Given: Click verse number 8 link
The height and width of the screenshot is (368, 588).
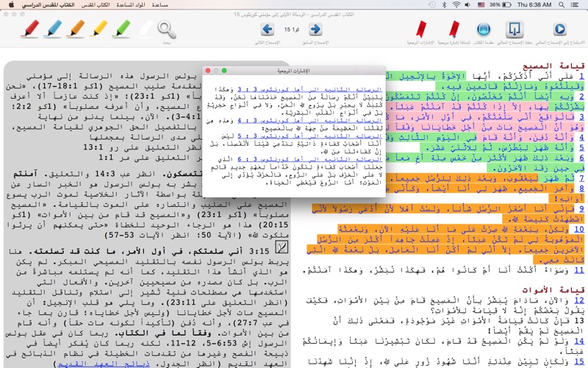Looking at the screenshot, I should click(x=581, y=188).
